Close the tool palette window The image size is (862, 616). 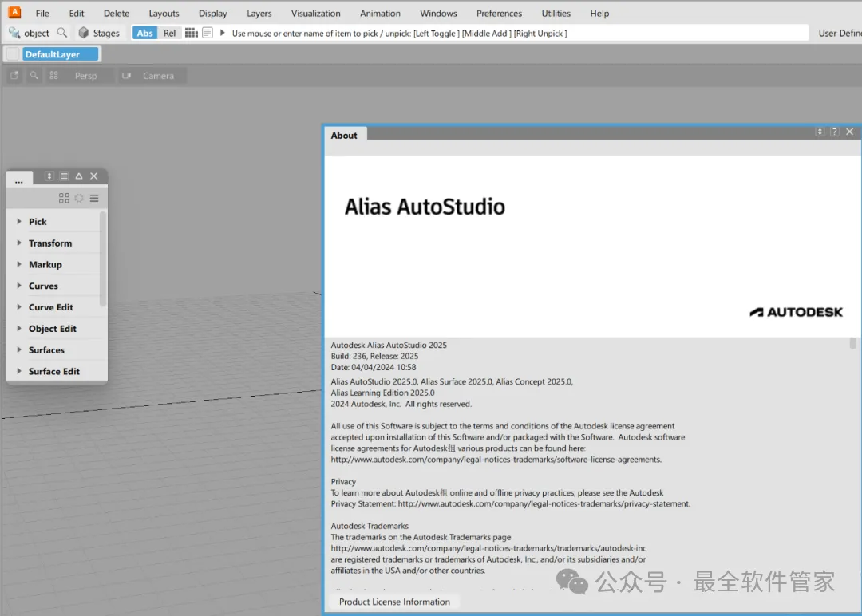click(94, 176)
